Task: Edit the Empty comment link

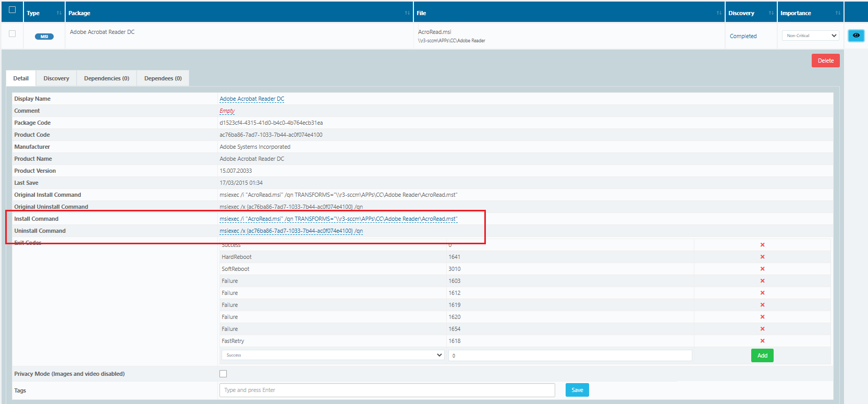Action: tap(227, 111)
